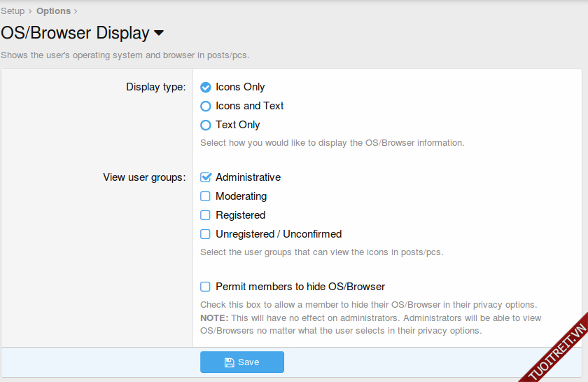Uncheck the Administrative user group checkbox
The image size is (588, 382).
206,178
